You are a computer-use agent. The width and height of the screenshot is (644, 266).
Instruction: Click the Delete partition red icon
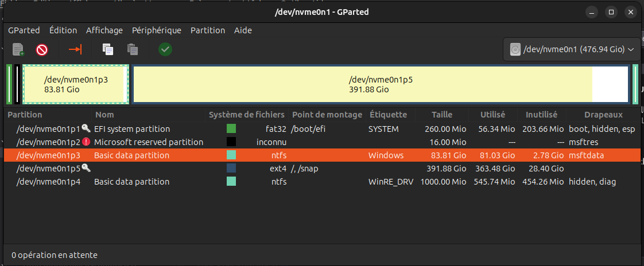(x=42, y=50)
